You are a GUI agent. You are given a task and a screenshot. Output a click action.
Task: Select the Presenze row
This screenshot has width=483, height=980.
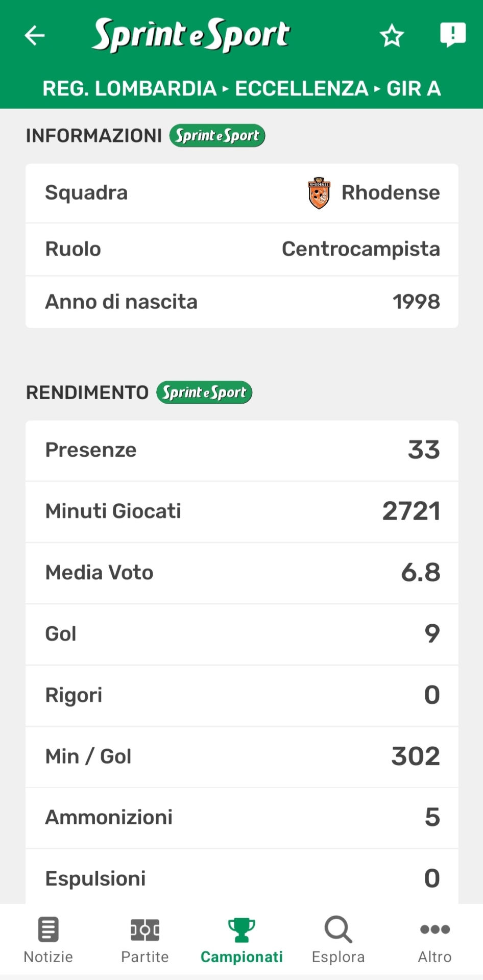point(241,450)
